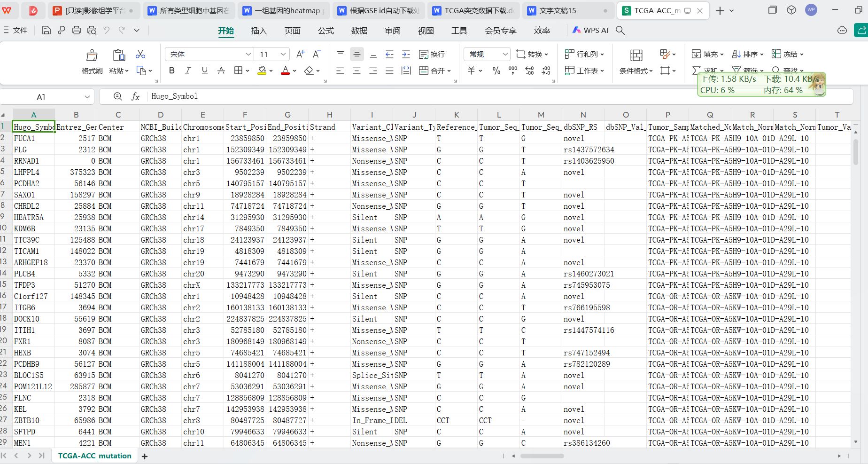
Task: Apply the red font color swatch
Action: (x=285, y=71)
